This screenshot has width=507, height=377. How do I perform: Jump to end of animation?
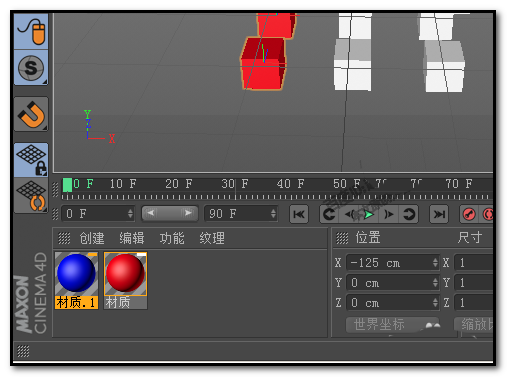click(x=439, y=214)
